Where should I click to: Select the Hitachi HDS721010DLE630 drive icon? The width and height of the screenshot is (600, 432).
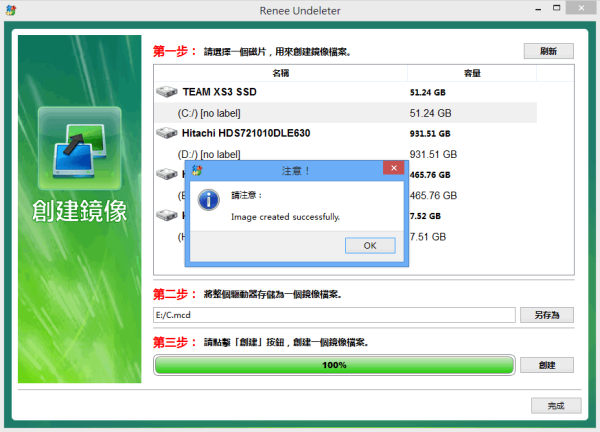(167, 133)
